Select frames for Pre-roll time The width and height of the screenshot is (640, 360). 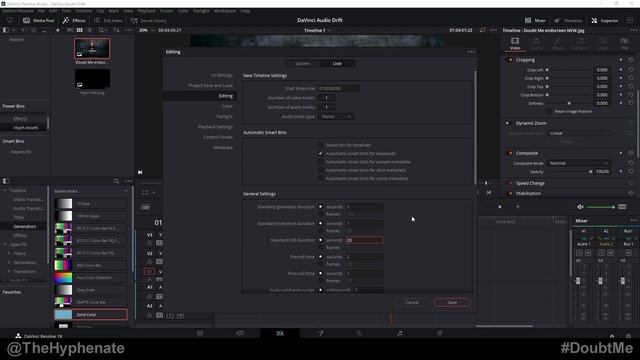tap(320, 264)
